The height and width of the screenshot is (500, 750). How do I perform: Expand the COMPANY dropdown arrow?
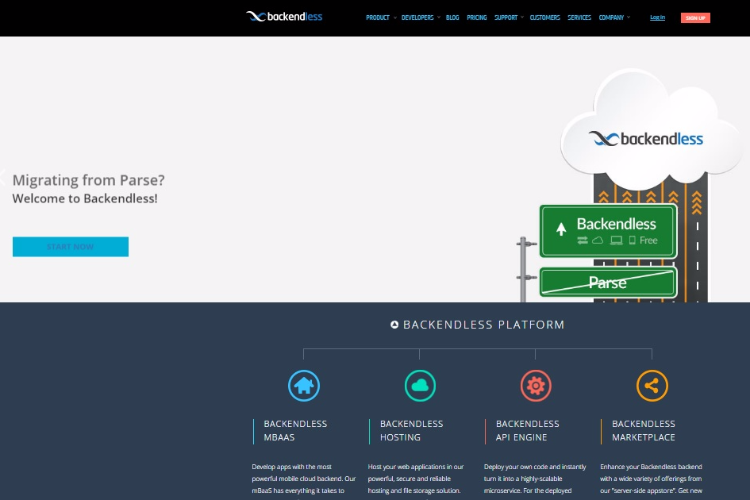(629, 18)
